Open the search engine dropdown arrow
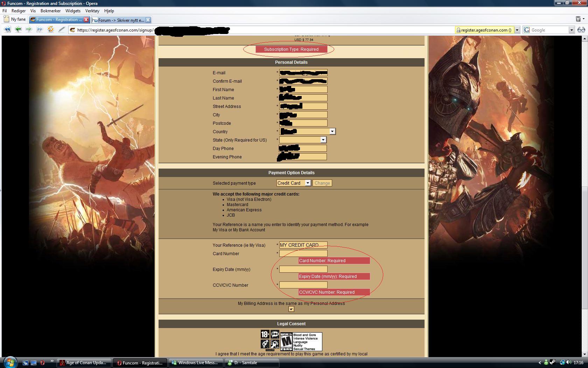 coord(571,30)
